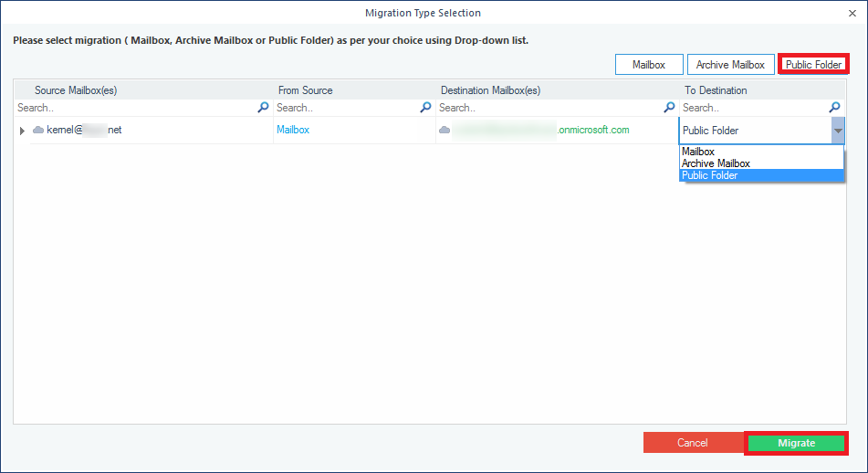Click search icon in From Source column
The width and height of the screenshot is (868, 473).
point(425,108)
